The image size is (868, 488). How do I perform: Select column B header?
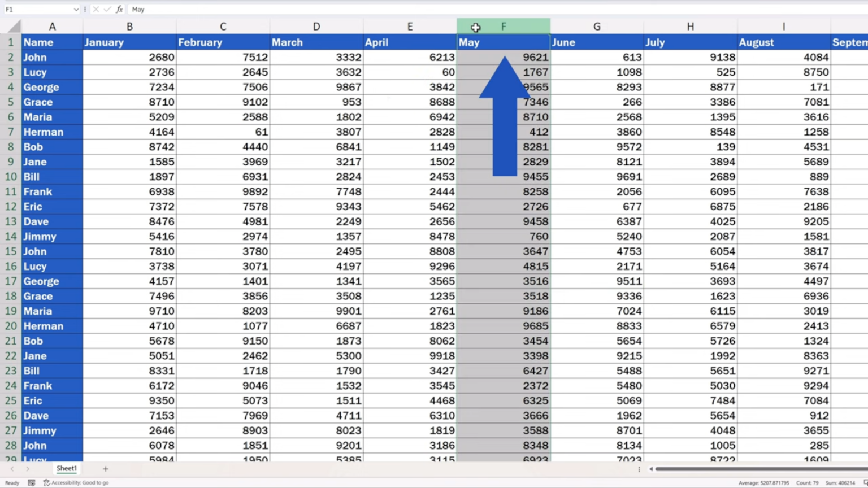point(129,27)
